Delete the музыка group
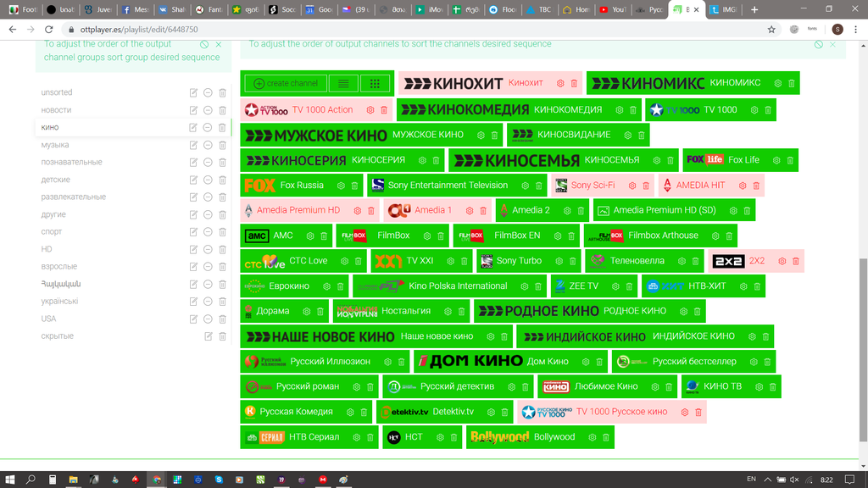The height and width of the screenshot is (488, 868). coord(223,146)
